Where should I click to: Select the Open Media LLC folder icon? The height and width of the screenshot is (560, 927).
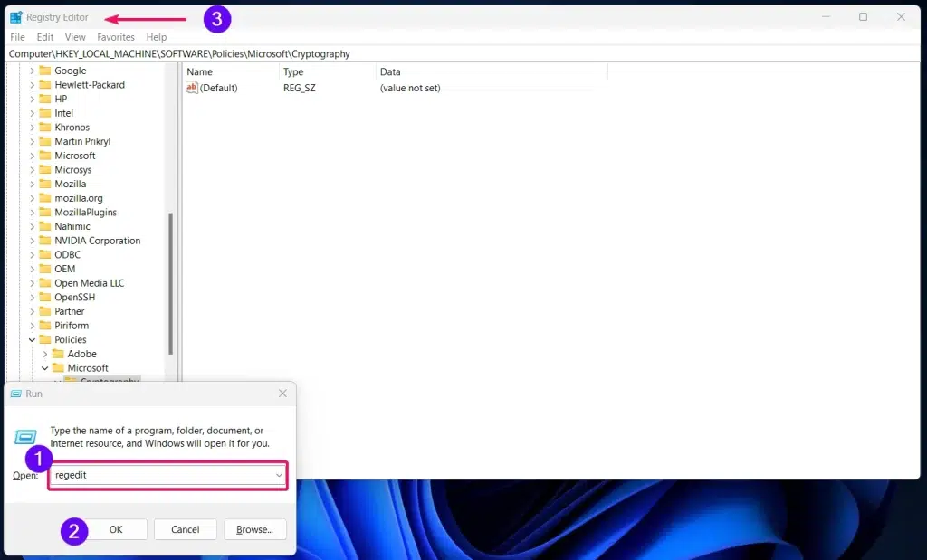(x=45, y=283)
